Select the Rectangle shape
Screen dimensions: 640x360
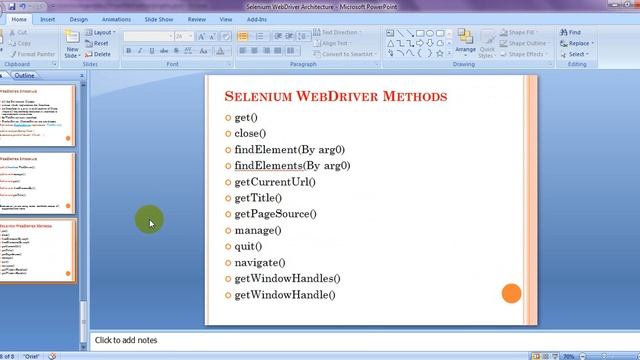[420, 33]
